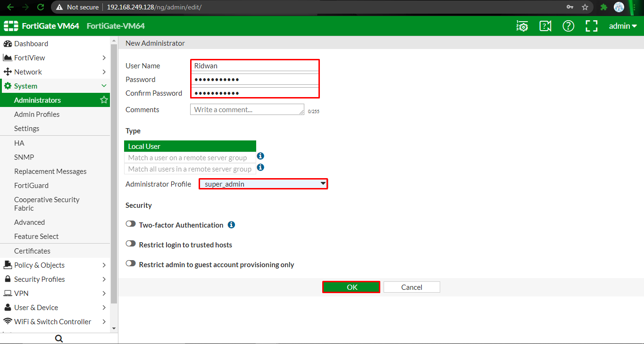Click the info icon beside Two-factor Authentication
The width and height of the screenshot is (644, 344).
click(231, 225)
